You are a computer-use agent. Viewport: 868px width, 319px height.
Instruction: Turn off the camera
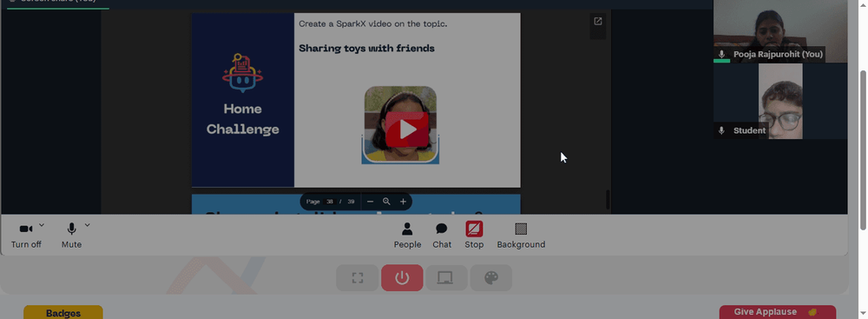(x=26, y=236)
